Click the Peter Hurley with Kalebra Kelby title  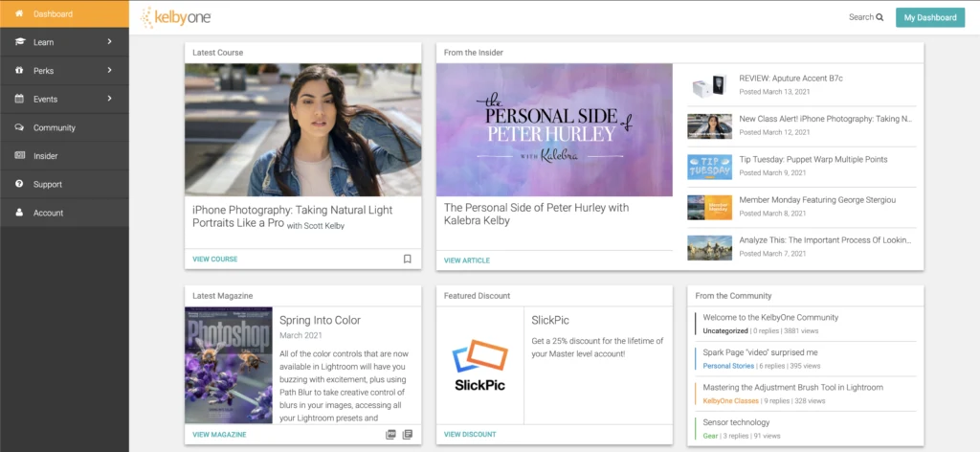point(536,214)
